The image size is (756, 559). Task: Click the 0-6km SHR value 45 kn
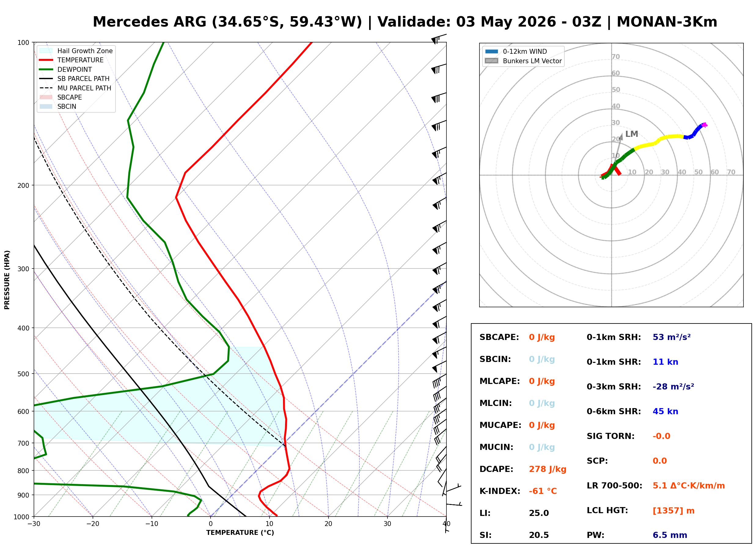click(665, 411)
